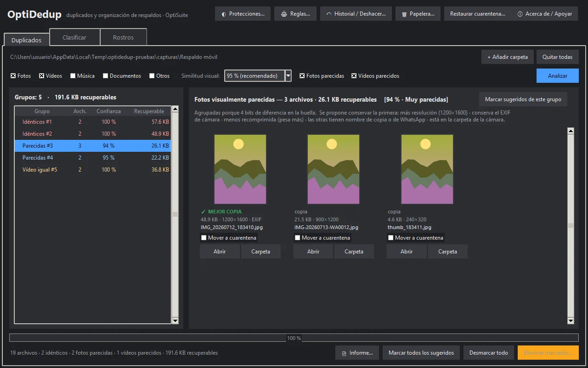
Task: Select the Idénticos #2 group row
Action: click(93, 134)
